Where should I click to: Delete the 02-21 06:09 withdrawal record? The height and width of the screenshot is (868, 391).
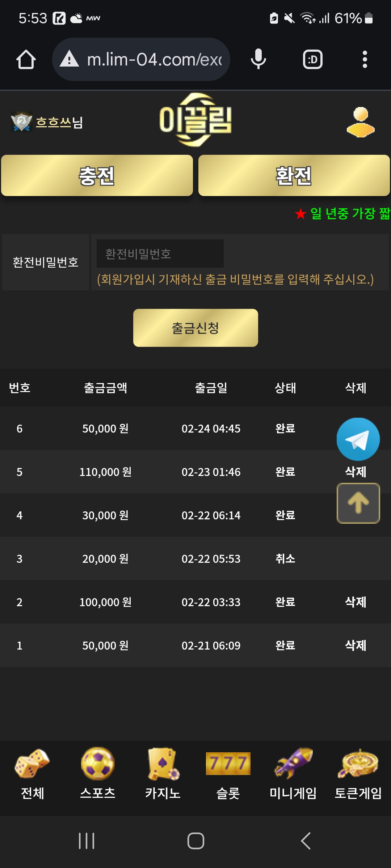356,646
